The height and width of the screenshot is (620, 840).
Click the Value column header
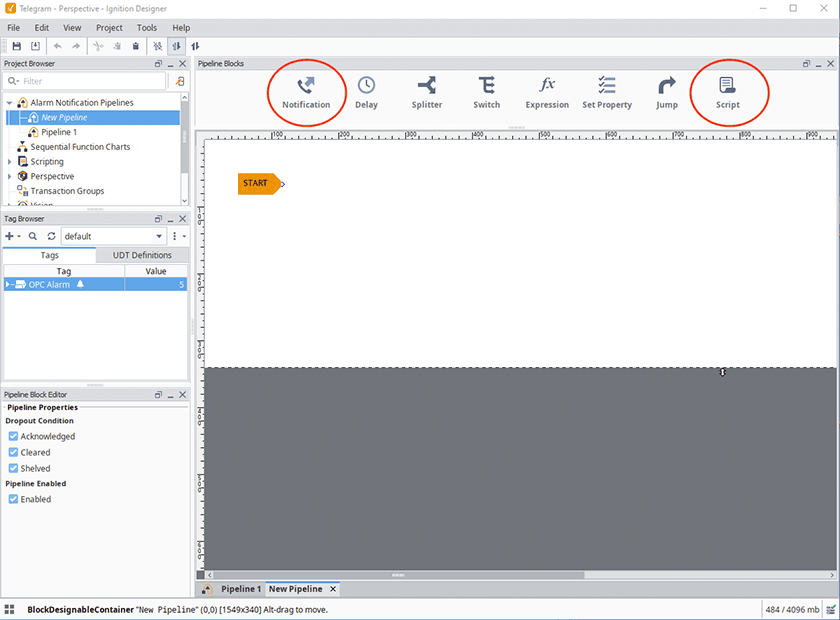(x=156, y=271)
